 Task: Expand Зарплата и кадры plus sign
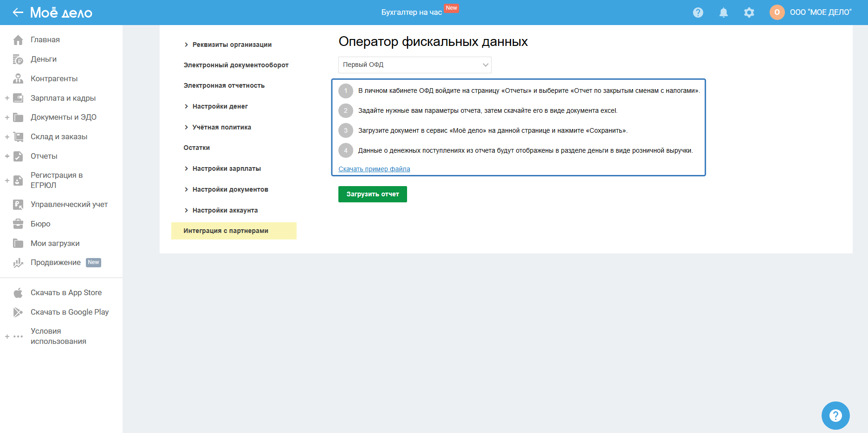click(7, 98)
